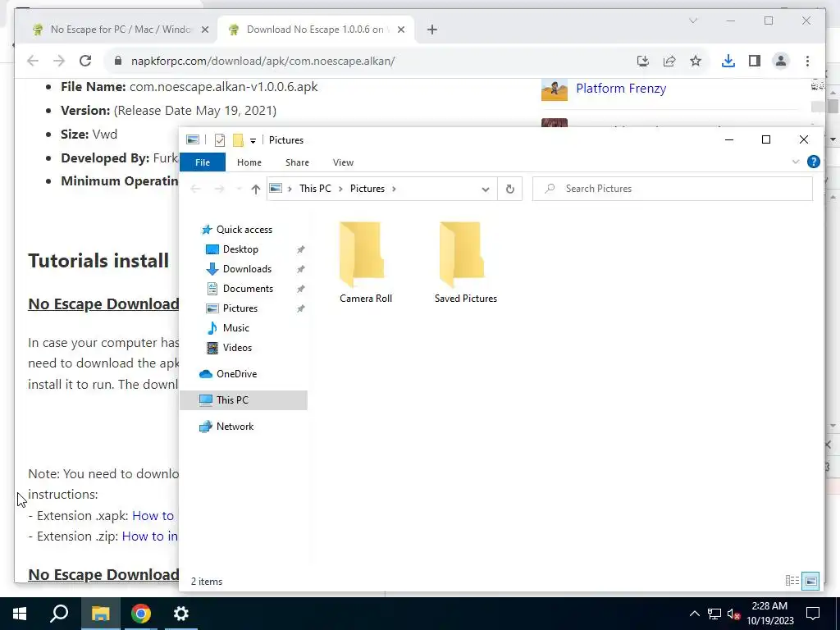Screen dimensions: 840x630
Task: Switch to large icons view layout
Action: (x=810, y=581)
